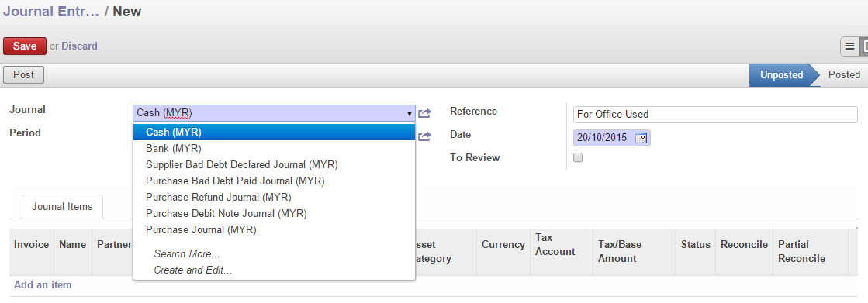Select Cash (MYR) from the journal list

click(x=274, y=133)
